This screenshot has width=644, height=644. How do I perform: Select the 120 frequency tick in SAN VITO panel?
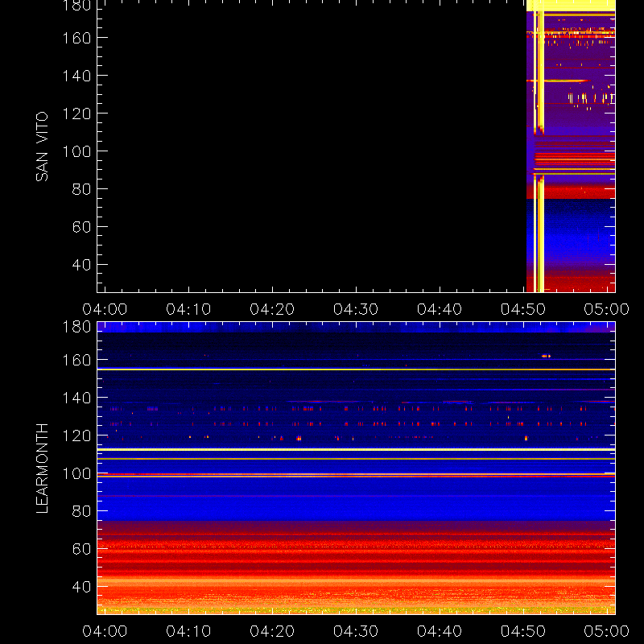coord(76,114)
